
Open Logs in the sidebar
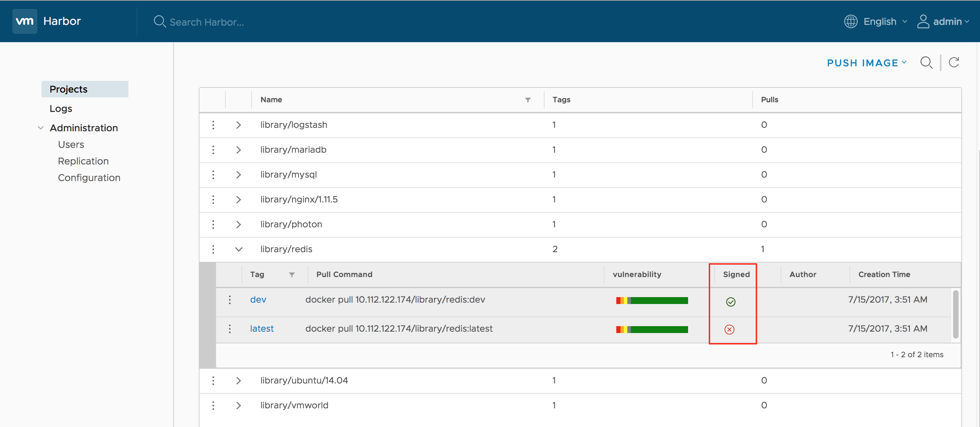click(x=61, y=108)
